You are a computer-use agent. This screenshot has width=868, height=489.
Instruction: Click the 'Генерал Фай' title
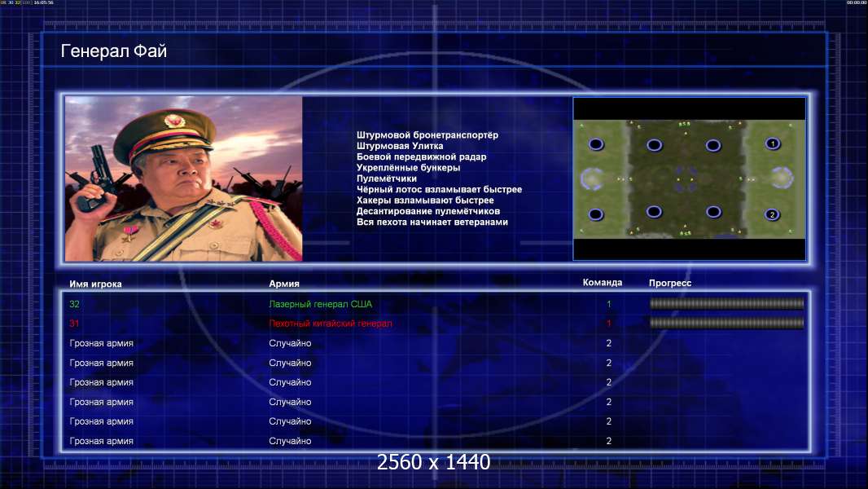(x=113, y=51)
